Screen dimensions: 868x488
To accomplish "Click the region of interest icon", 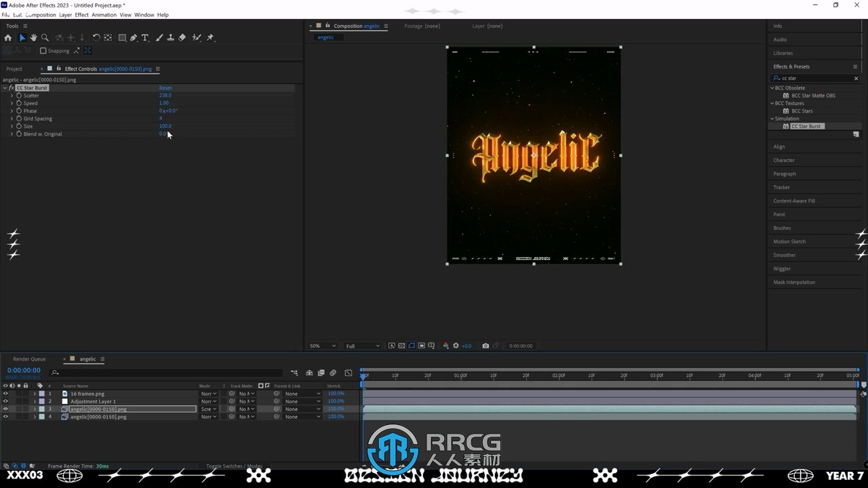I will (x=421, y=346).
